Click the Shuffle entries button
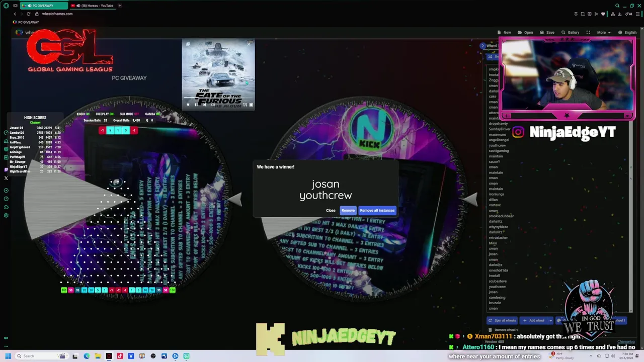The image size is (644, 362). [493, 57]
